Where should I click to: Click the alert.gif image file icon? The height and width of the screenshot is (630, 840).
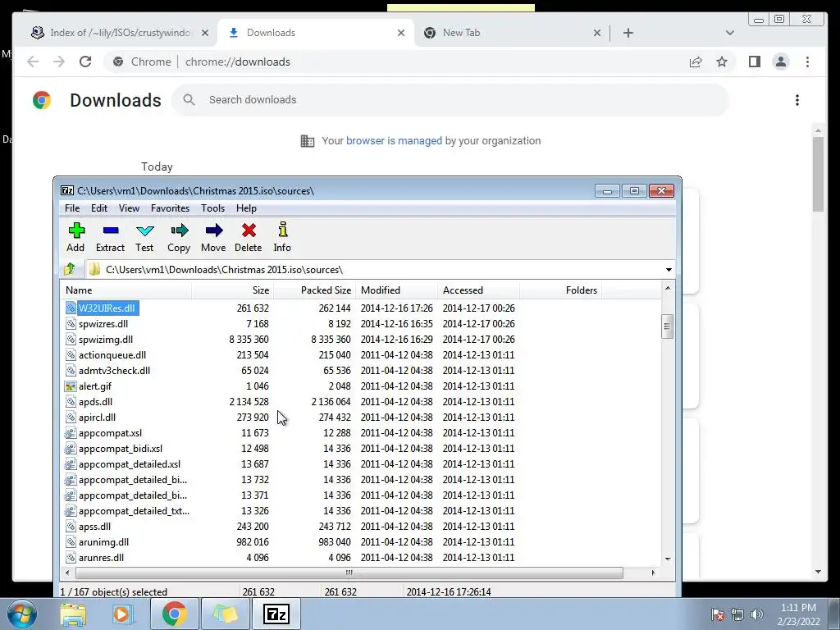[x=71, y=386]
